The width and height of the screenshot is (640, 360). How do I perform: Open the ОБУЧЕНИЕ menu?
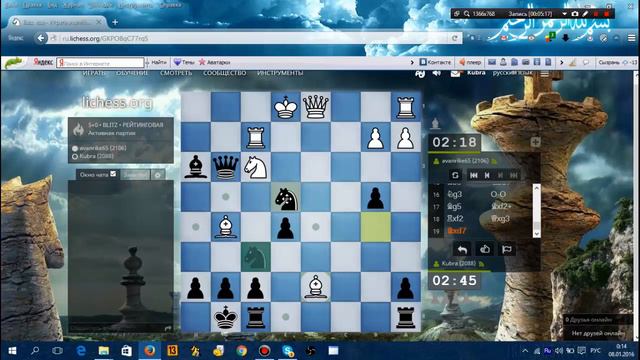point(132,73)
